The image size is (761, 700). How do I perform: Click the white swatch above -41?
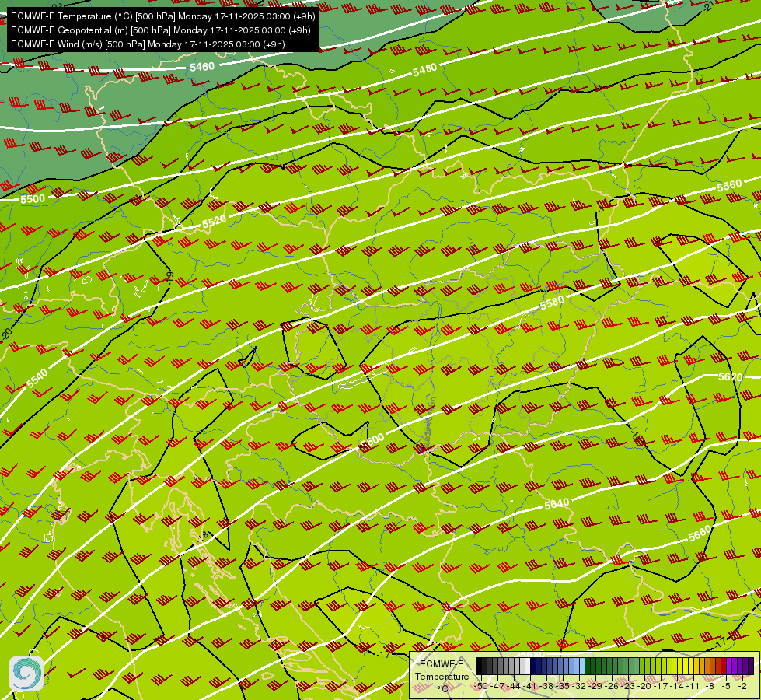click(x=528, y=666)
